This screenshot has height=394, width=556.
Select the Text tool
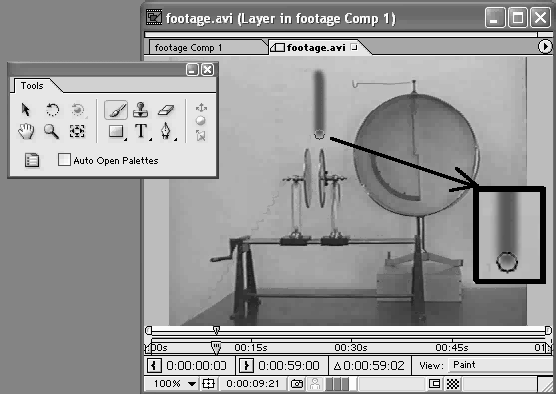(141, 131)
